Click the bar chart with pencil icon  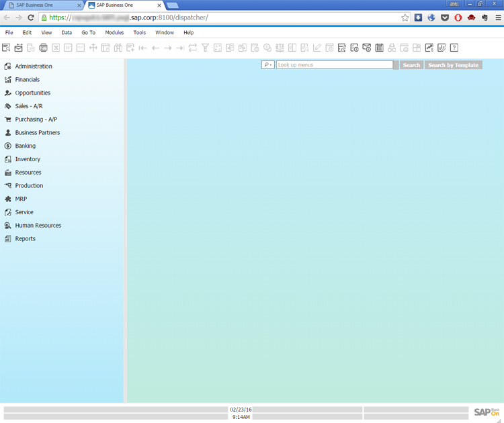pyautogui.click(x=442, y=48)
